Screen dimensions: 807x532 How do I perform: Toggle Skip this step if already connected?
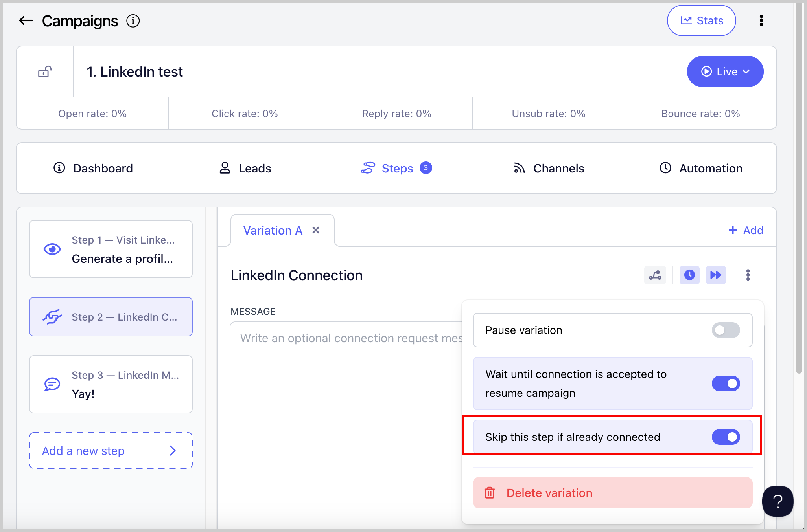pyautogui.click(x=726, y=437)
